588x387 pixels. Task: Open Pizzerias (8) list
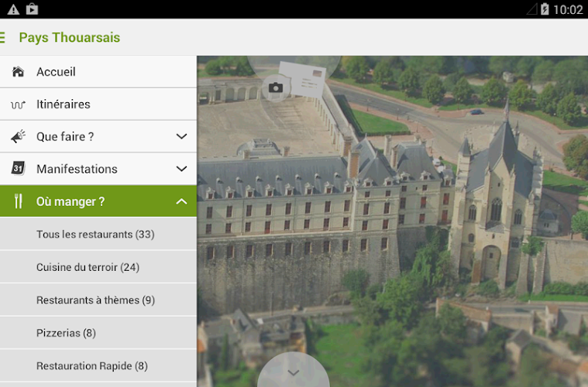(98, 333)
